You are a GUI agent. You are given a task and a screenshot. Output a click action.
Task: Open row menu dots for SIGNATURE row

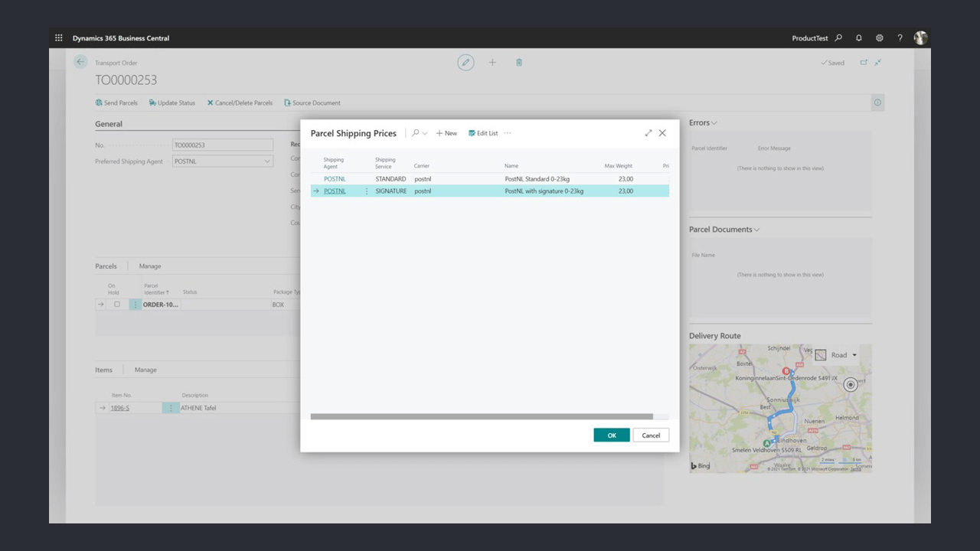[366, 191]
